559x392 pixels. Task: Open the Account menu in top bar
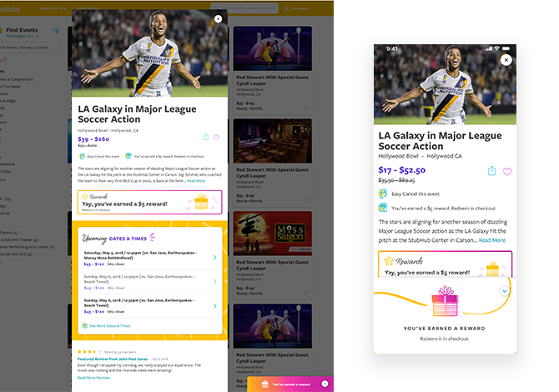(296, 8)
